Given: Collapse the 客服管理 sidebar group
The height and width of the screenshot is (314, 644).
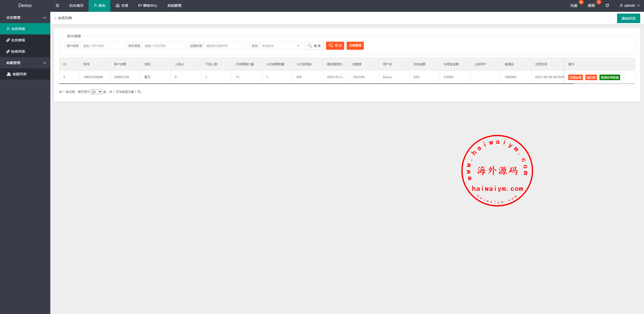Looking at the screenshot, I should (x=25, y=63).
